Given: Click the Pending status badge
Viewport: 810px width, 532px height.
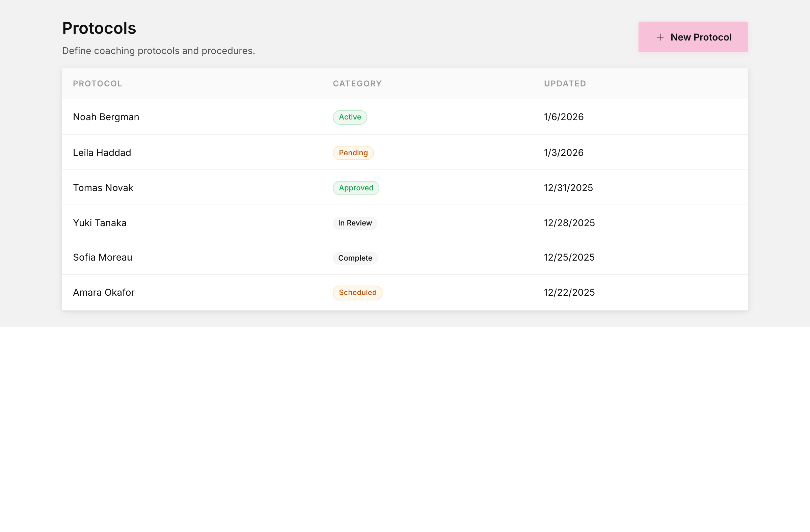Looking at the screenshot, I should pyautogui.click(x=353, y=153).
